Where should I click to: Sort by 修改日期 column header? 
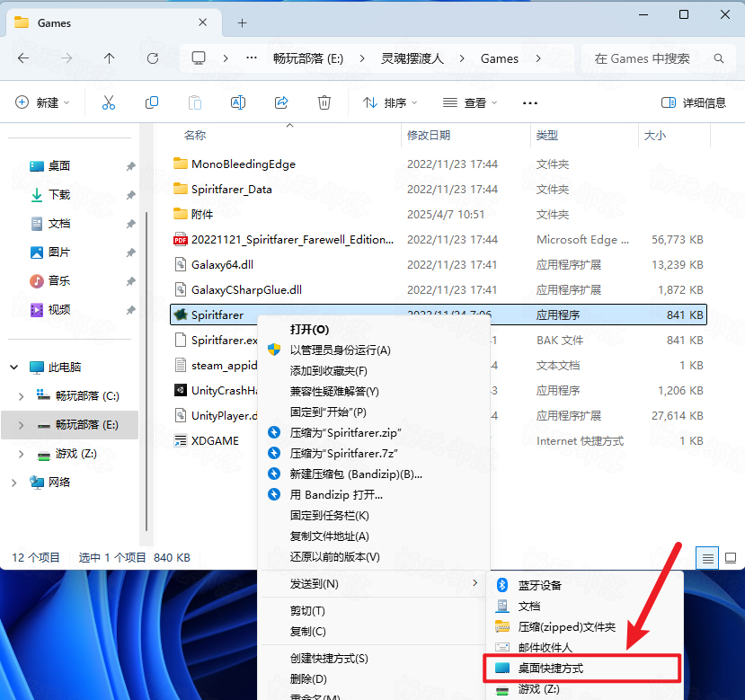(429, 136)
